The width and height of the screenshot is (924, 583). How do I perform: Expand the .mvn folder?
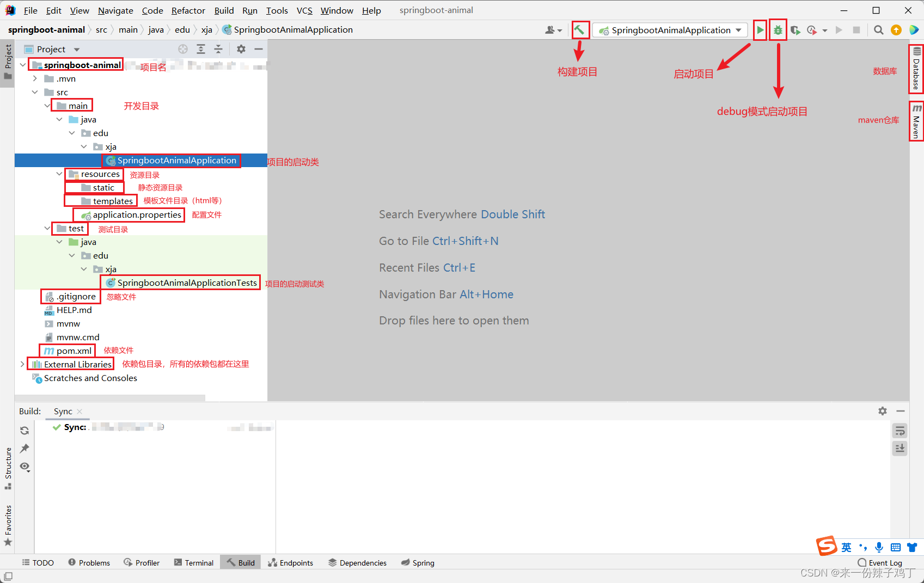pyautogui.click(x=35, y=78)
